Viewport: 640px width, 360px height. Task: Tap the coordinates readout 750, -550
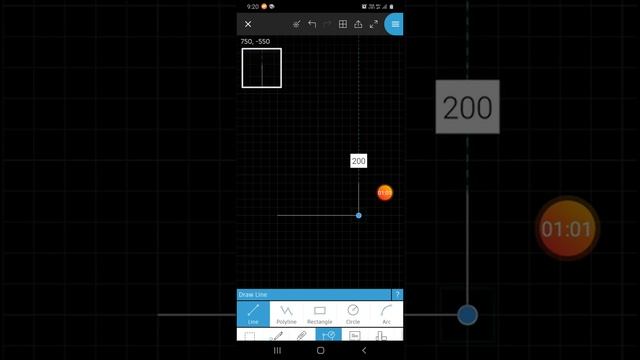tap(255, 41)
